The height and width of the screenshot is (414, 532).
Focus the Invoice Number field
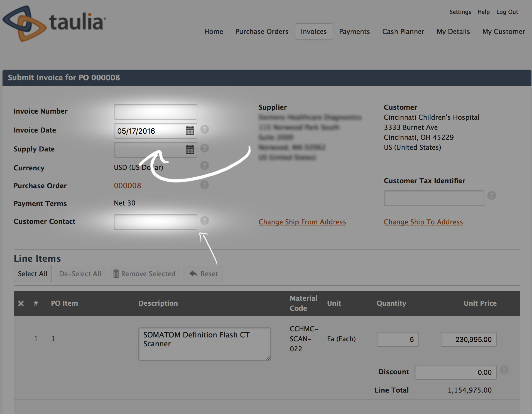click(156, 112)
